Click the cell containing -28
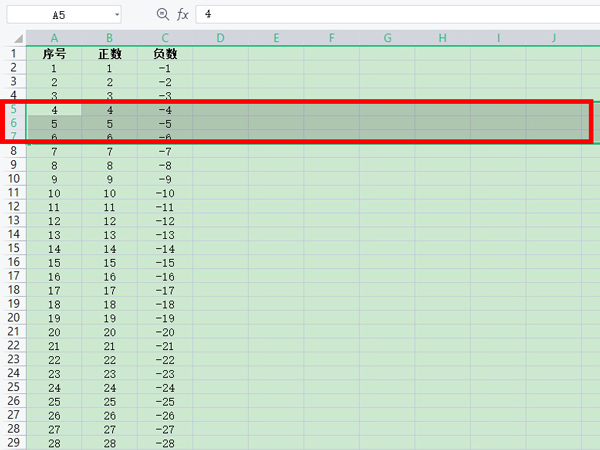This screenshot has width=600, height=450. [x=165, y=443]
